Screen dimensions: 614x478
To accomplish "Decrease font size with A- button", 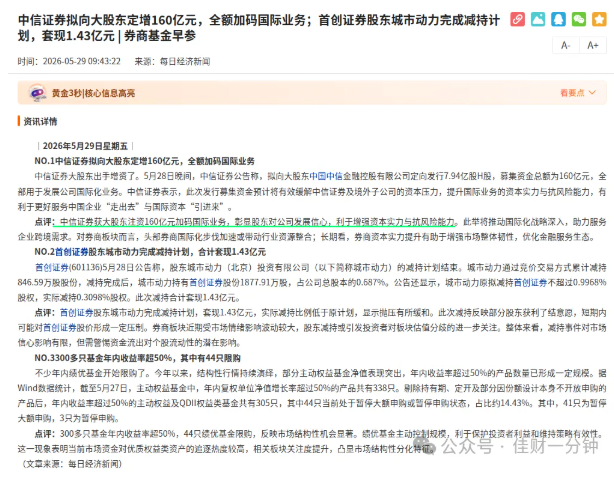I will click(x=565, y=45).
